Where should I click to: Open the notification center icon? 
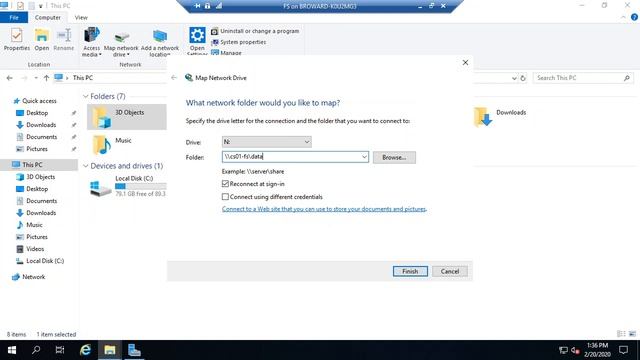pyautogui.click(x=623, y=350)
